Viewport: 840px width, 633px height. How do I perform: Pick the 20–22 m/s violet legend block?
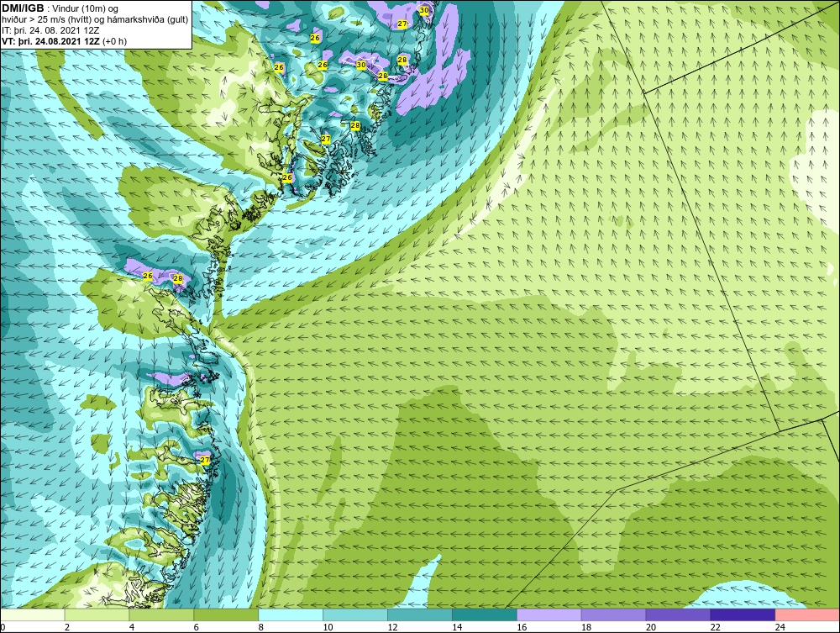click(x=678, y=615)
